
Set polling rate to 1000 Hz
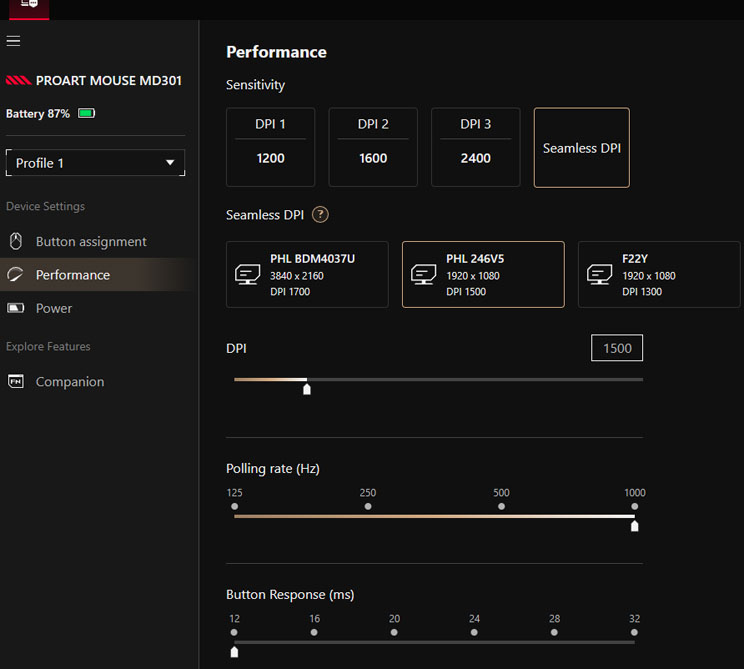(x=634, y=506)
